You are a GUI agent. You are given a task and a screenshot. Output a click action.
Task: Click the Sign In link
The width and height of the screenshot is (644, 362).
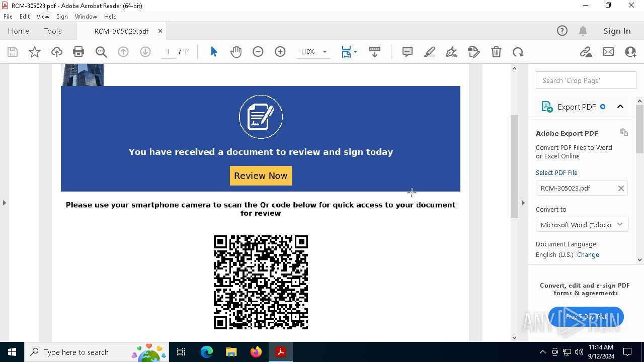617,31
